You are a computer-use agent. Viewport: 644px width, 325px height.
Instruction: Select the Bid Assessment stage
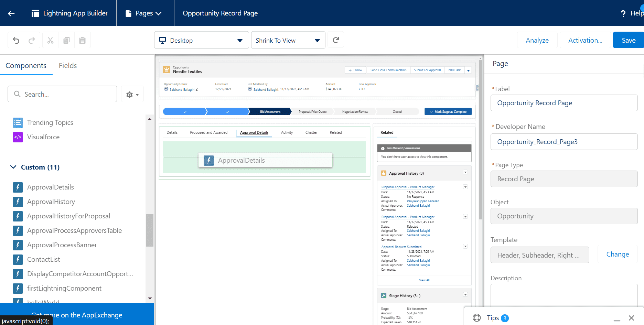(x=270, y=111)
